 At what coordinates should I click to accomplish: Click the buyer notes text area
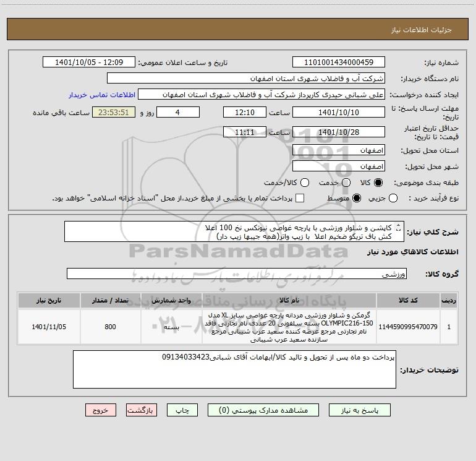234,369
